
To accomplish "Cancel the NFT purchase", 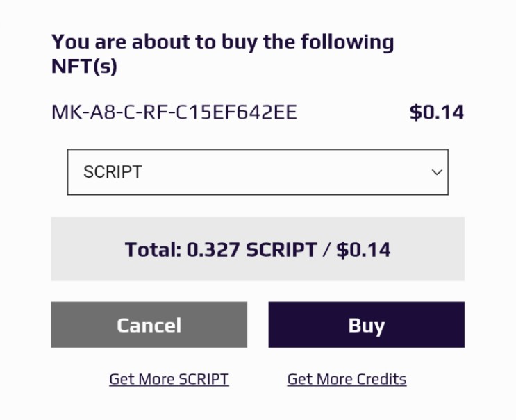I will (149, 325).
